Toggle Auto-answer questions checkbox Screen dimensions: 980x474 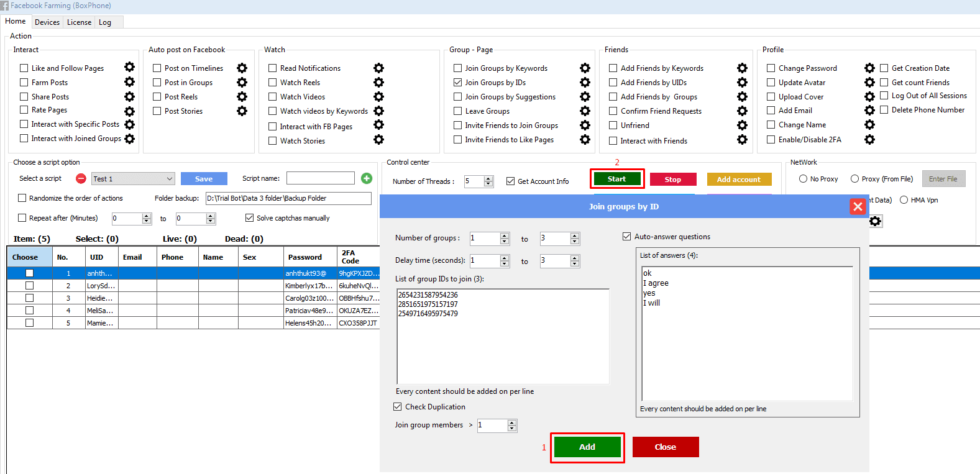(x=626, y=236)
